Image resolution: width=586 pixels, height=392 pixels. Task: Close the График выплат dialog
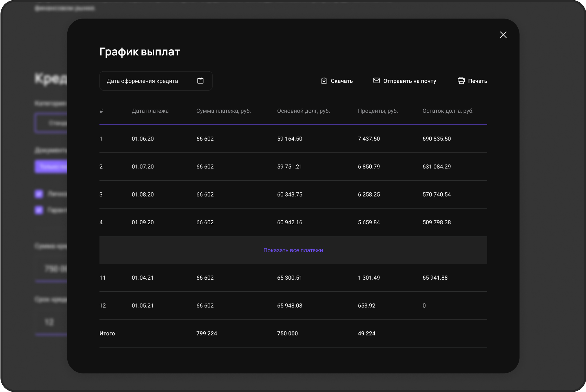click(503, 35)
